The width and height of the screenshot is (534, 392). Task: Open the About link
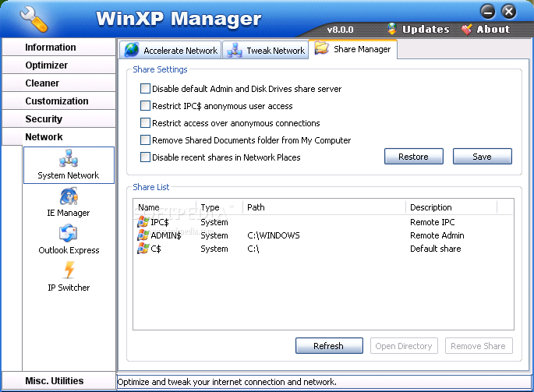tap(493, 29)
